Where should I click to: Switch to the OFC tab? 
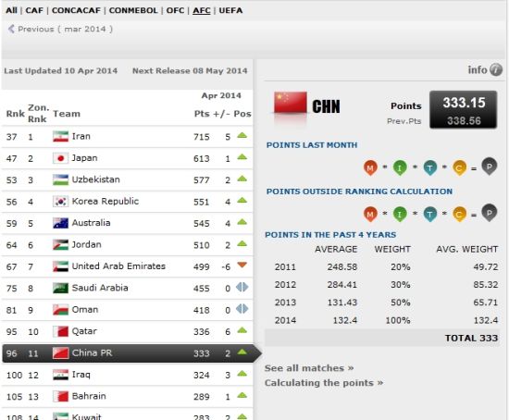click(x=175, y=10)
